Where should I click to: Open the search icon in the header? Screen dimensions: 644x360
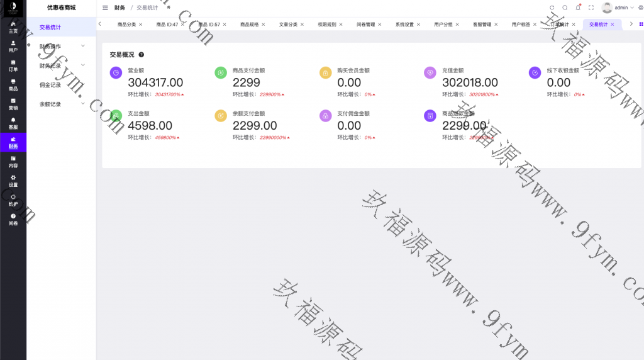(x=565, y=8)
